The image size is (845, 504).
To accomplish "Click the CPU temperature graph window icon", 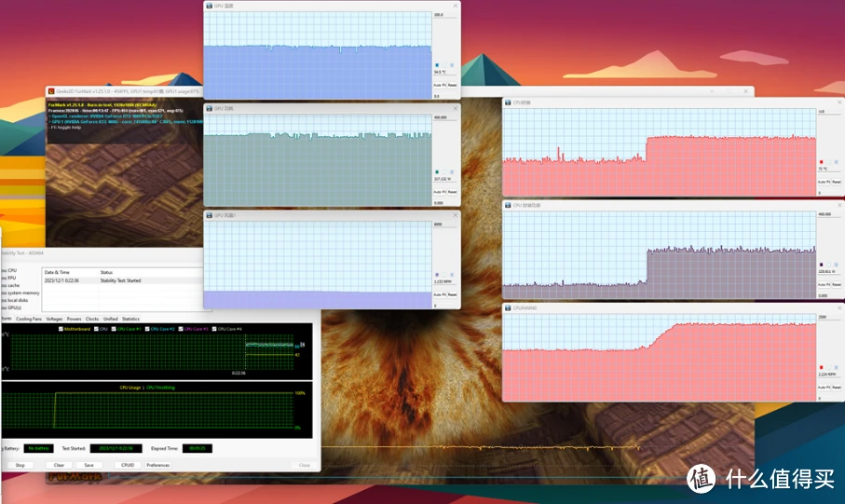I will 508,102.
